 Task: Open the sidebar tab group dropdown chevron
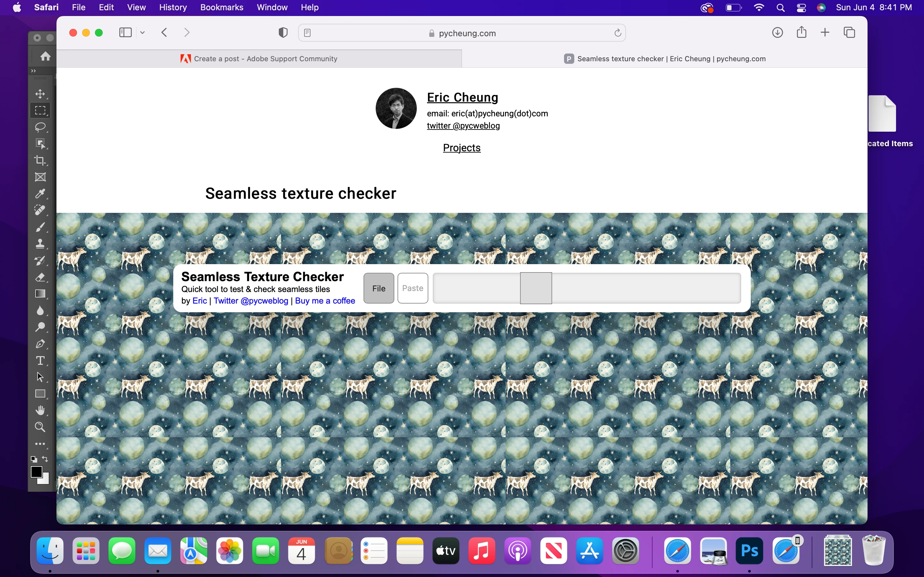pyautogui.click(x=142, y=33)
